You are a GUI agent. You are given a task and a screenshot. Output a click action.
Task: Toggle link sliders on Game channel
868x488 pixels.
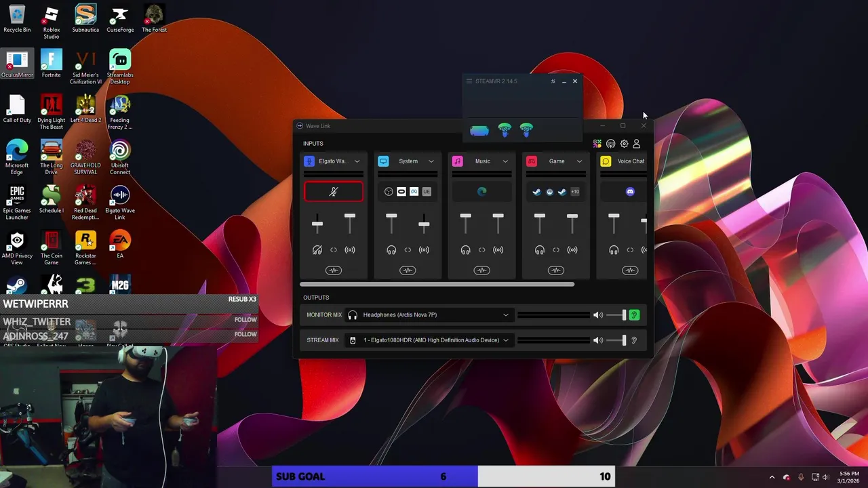point(556,250)
